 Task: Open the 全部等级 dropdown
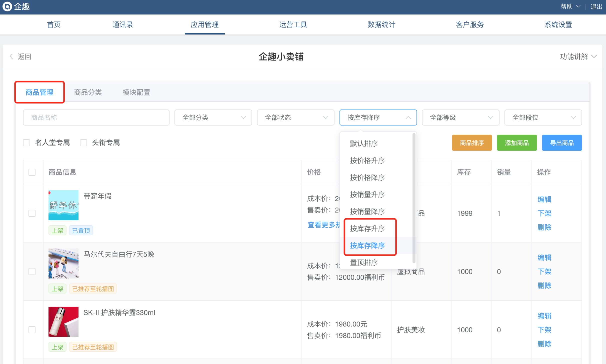pos(460,117)
